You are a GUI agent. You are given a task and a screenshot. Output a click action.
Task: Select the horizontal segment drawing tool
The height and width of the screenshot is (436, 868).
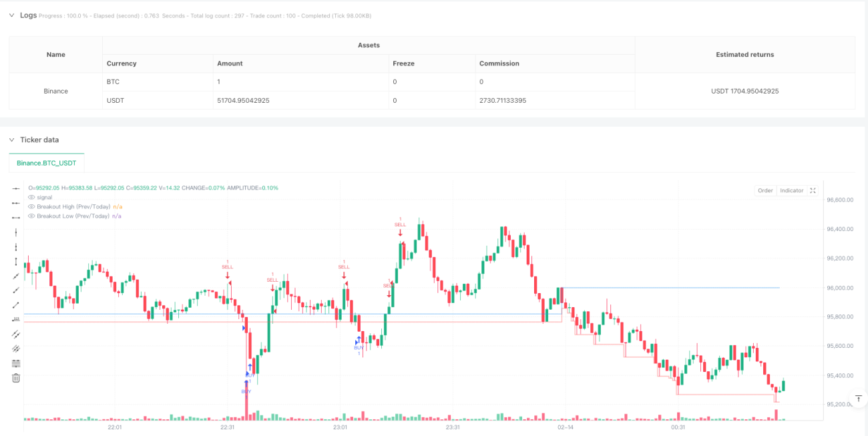point(16,218)
